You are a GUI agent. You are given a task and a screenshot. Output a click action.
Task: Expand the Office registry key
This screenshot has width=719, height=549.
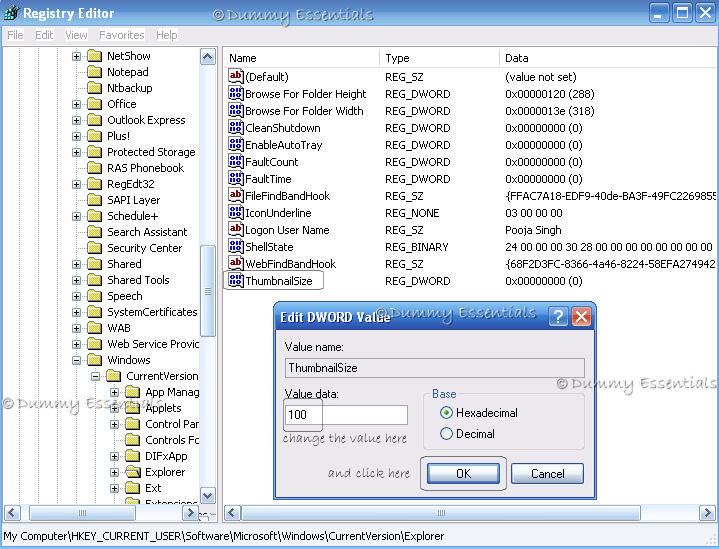(x=77, y=105)
